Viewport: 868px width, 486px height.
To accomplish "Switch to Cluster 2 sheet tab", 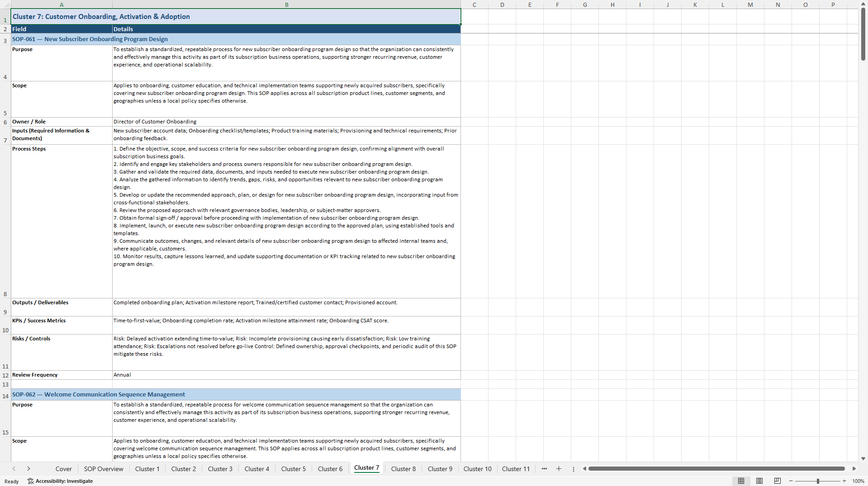I will (x=184, y=469).
